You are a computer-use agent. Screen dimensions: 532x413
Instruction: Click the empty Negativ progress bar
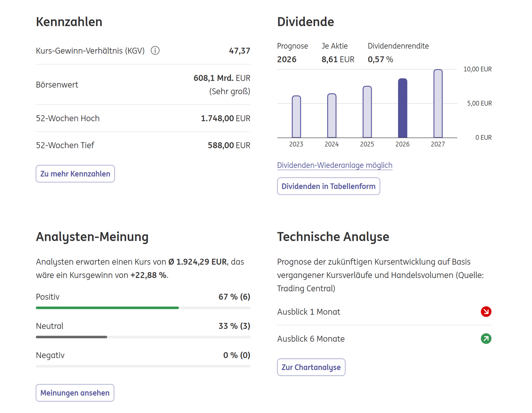tap(143, 366)
